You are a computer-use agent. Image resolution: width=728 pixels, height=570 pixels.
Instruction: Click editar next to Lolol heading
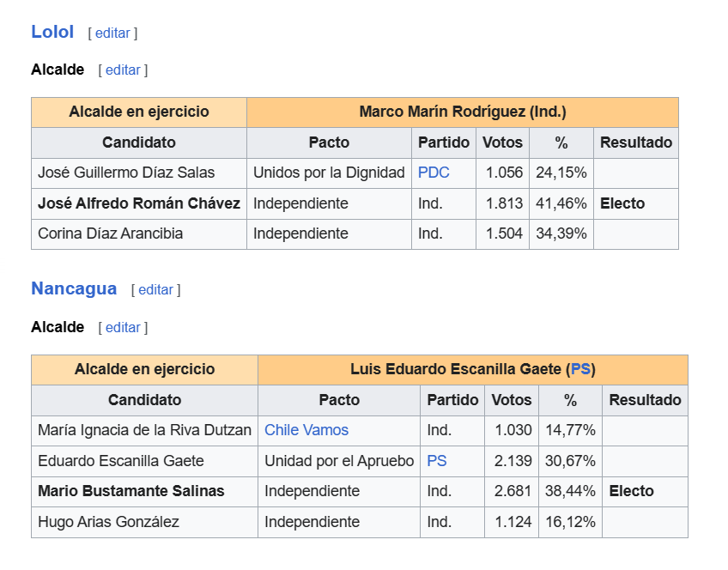(x=112, y=33)
